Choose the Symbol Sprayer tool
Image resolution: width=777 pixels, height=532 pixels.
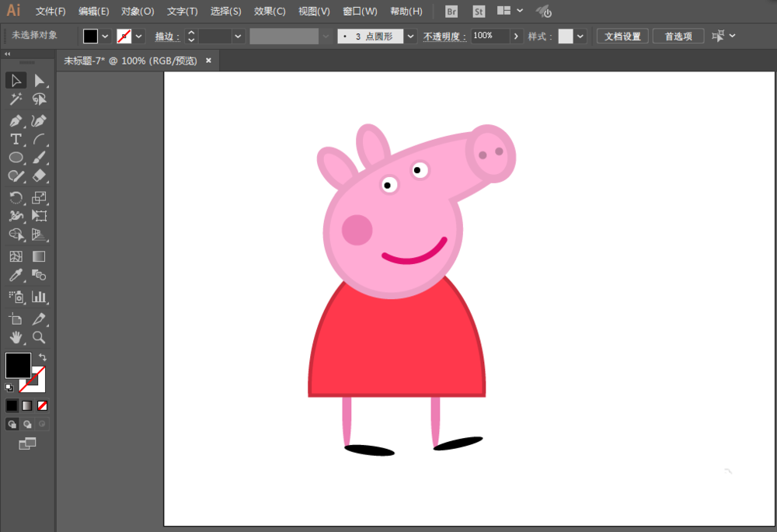[x=16, y=297]
